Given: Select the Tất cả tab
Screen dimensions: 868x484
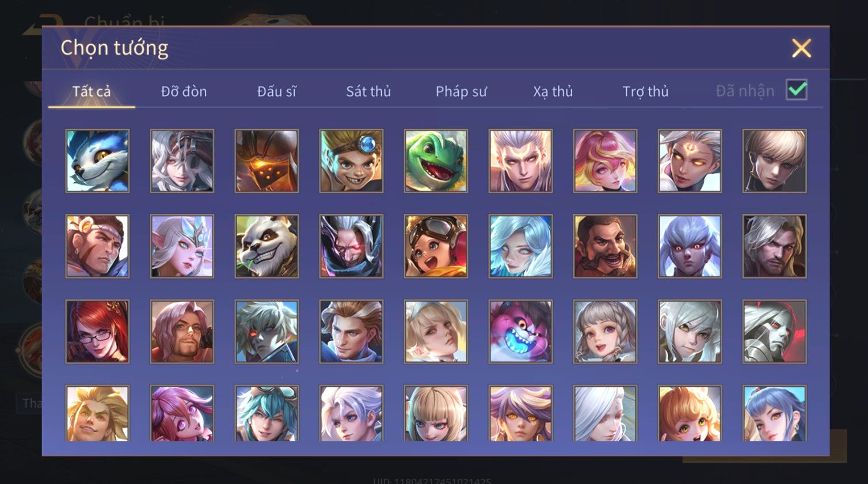Looking at the screenshot, I should pyautogui.click(x=92, y=92).
